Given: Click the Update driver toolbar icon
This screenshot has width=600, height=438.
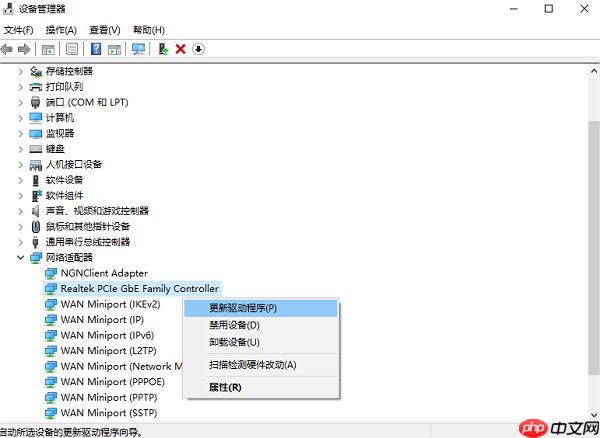Looking at the screenshot, I should [x=163, y=49].
